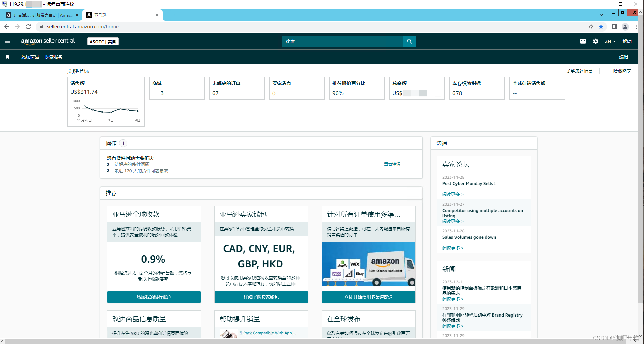Open 阅读更多 under Competitor using multiple accounts

click(x=453, y=221)
